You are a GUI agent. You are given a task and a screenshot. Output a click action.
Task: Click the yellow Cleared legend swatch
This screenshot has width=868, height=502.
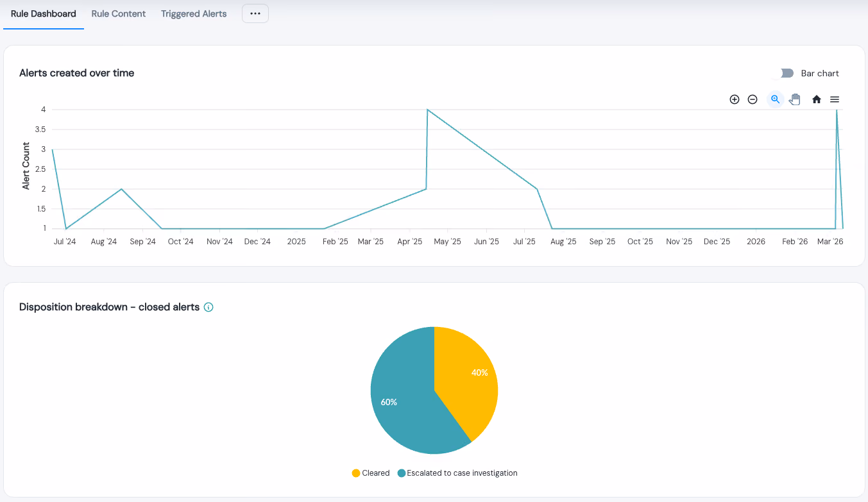click(356, 473)
